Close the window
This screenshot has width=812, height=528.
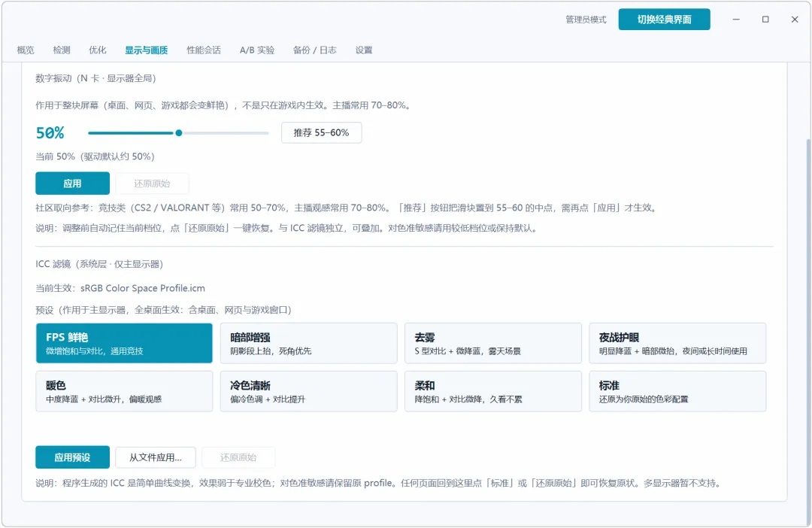(x=795, y=20)
